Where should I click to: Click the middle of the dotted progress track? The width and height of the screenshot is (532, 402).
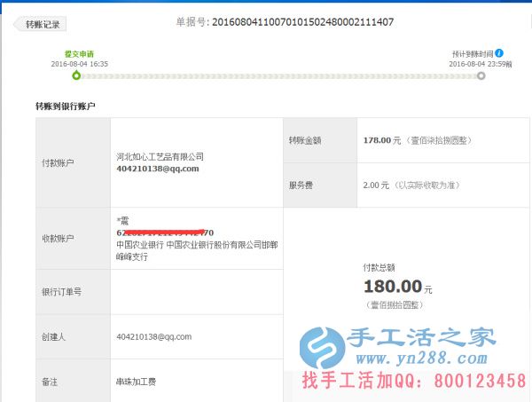point(278,75)
